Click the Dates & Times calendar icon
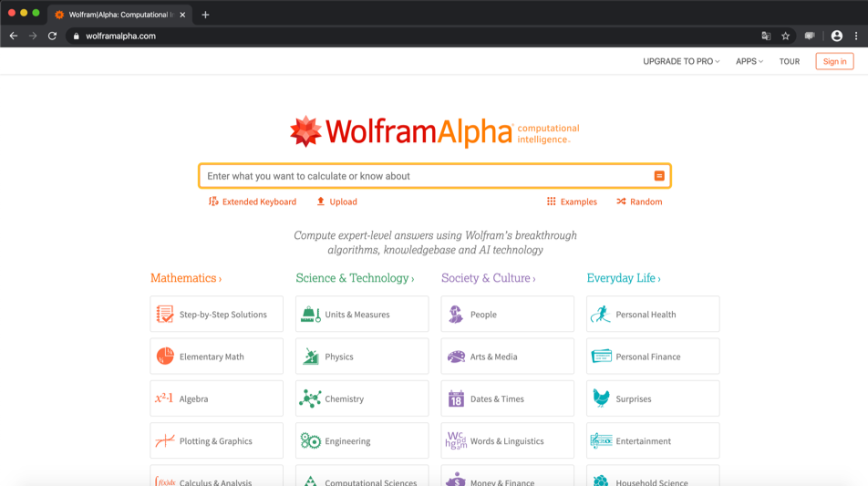 [456, 398]
